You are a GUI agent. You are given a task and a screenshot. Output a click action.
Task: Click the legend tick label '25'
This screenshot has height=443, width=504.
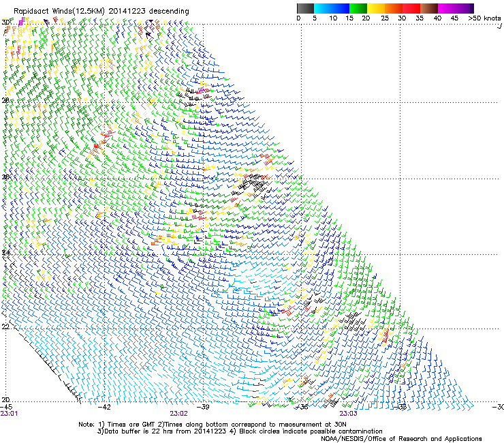[385, 18]
